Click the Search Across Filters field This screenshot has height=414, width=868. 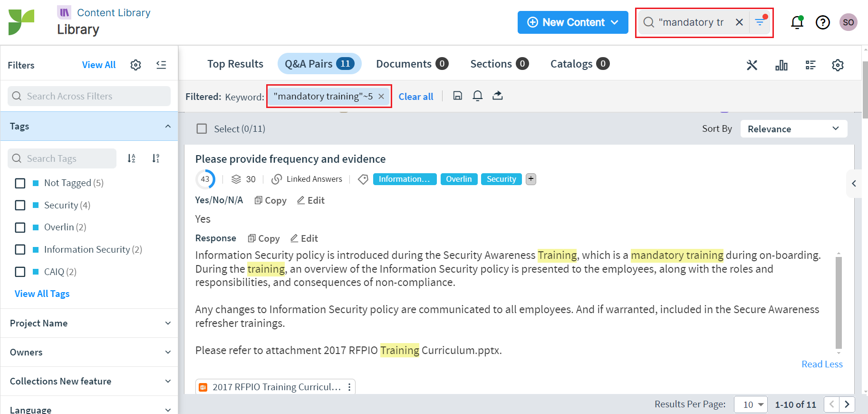(89, 96)
